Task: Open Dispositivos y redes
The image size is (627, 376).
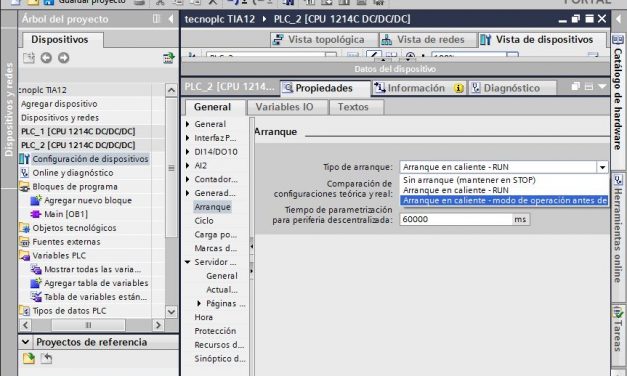Action: (x=60, y=118)
